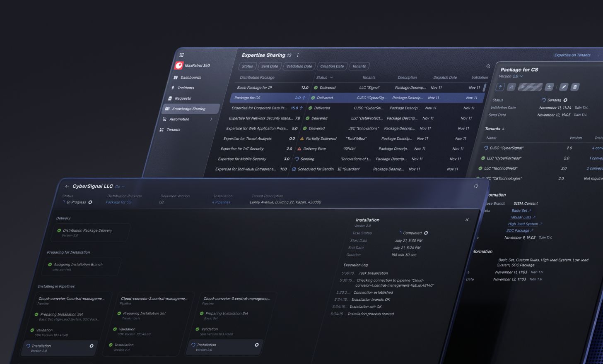This screenshot has width=603, height=364.
Task: Click the search icon above the table
Action: tap(488, 66)
